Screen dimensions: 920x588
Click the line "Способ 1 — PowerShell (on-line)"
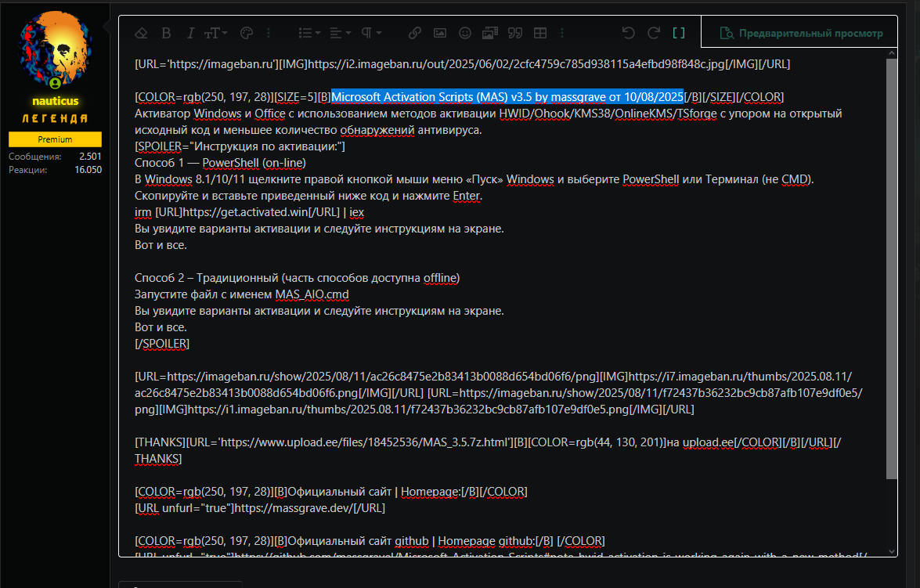221,163
